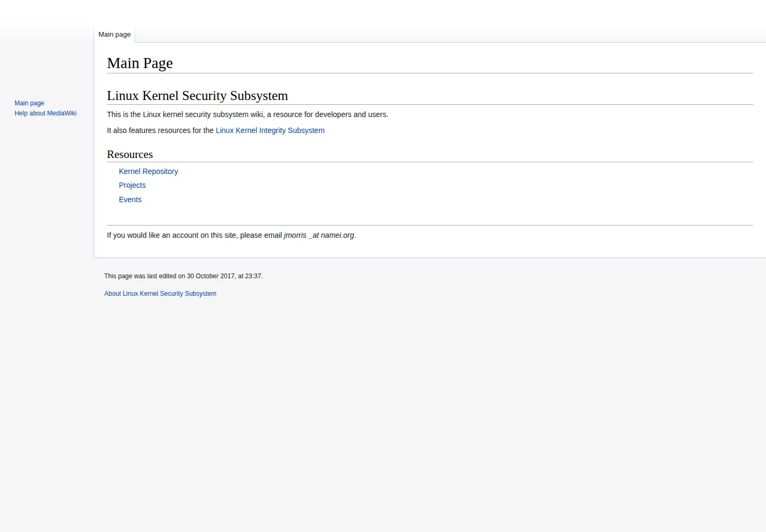The image size is (766, 532).
Task: Click the email text 'jmorris _at namei.org'
Action: (x=319, y=235)
